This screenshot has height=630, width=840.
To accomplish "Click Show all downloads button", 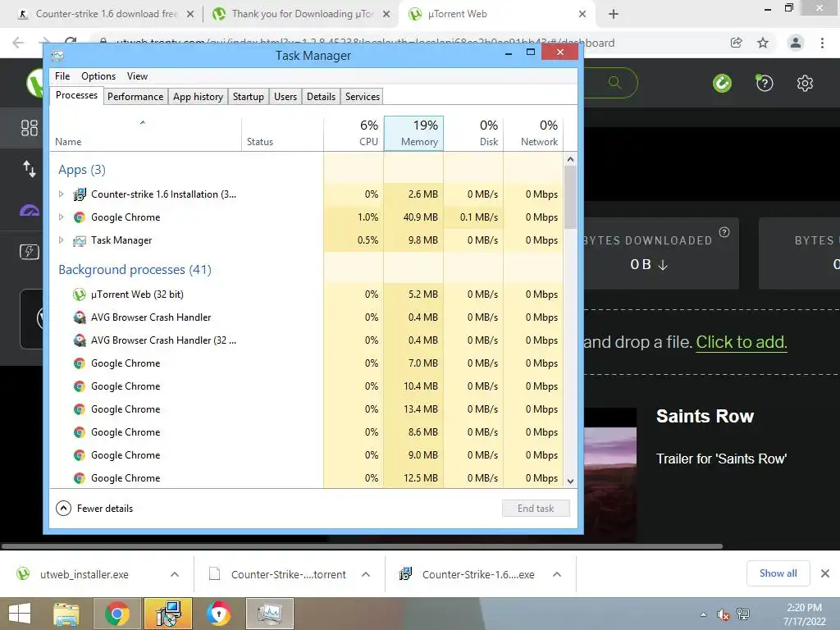I will (778, 573).
